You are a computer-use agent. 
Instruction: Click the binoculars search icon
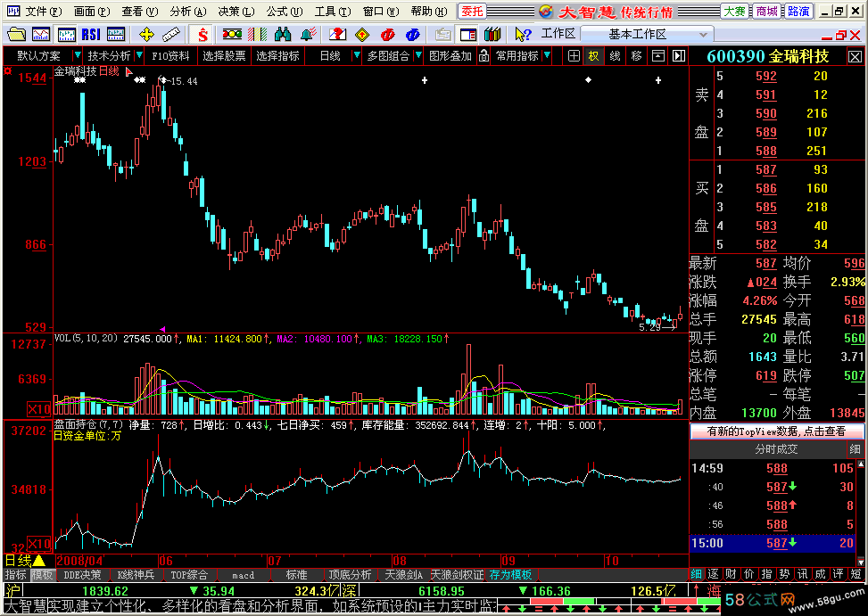click(x=283, y=34)
